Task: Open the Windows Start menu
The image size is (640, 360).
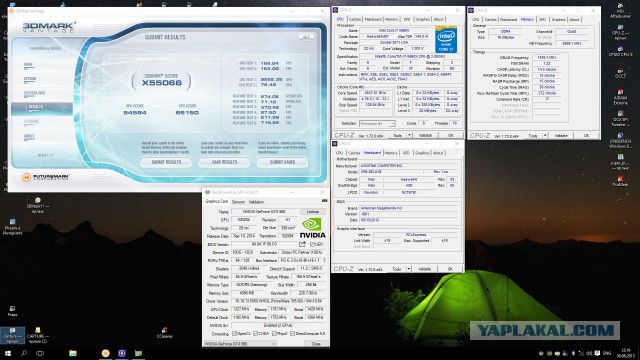Action: [x=7, y=353]
